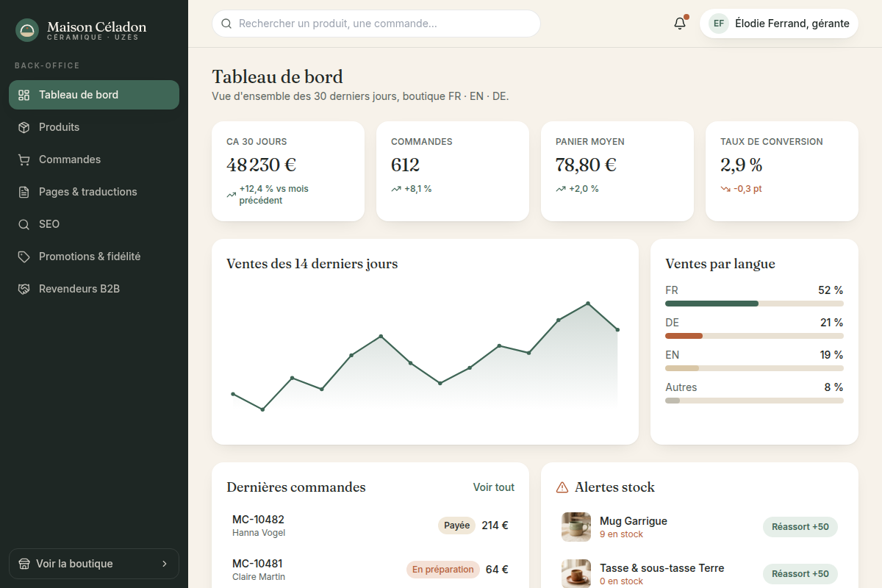
Task: Click the downward trend arrow under Taux de conversion
Action: pyautogui.click(x=725, y=189)
